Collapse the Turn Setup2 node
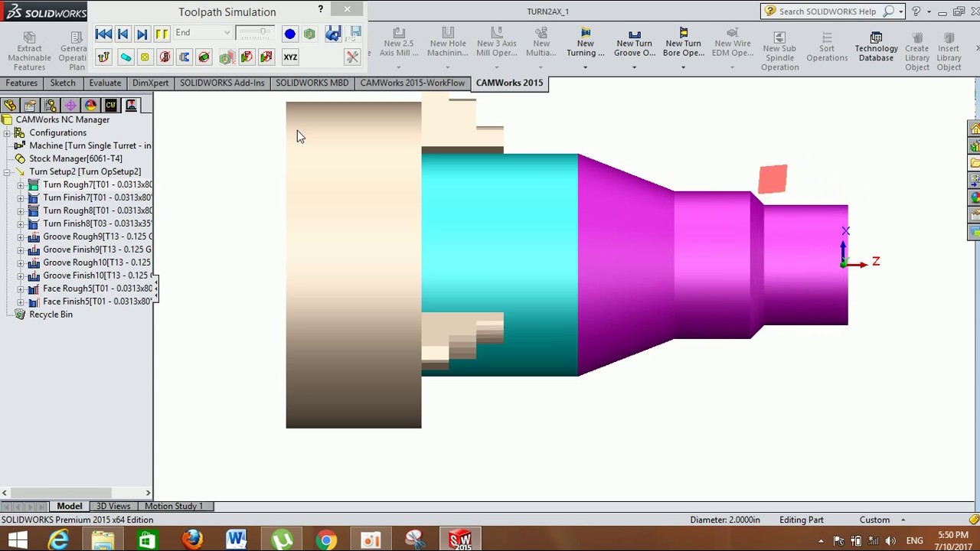Viewport: 980px width, 551px height. click(7, 172)
